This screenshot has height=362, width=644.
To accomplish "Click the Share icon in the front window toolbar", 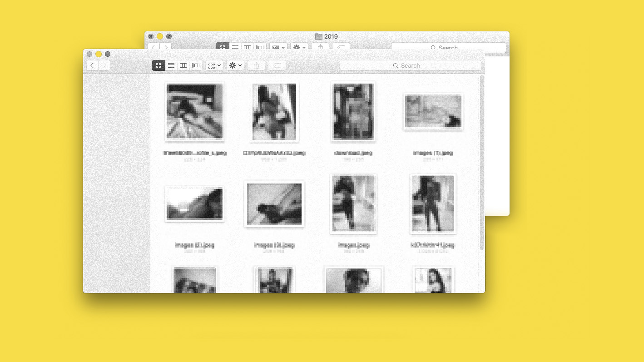I will (x=256, y=65).
